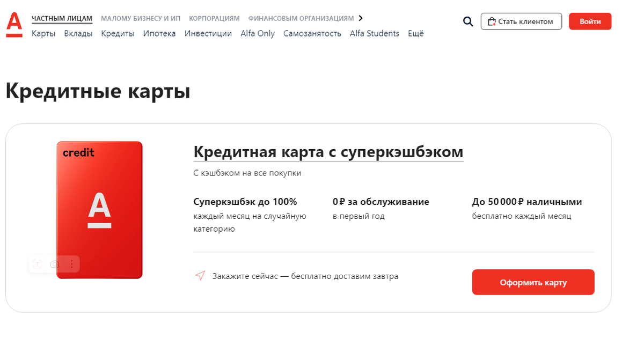Open the Кредитная карта с суперкэшбэком link
Viewport: 644px width, 346px height.
(x=328, y=153)
